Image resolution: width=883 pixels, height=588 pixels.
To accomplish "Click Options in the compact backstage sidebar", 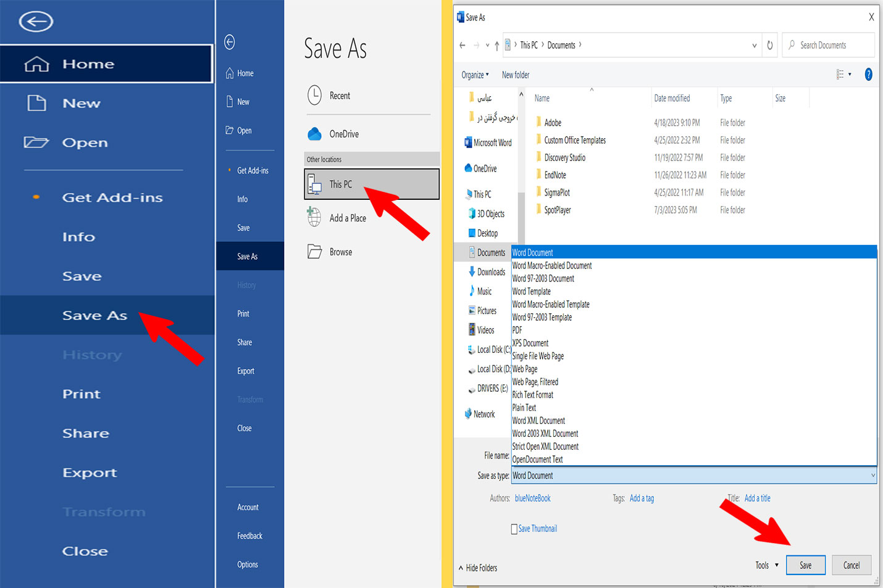I will 248,565.
